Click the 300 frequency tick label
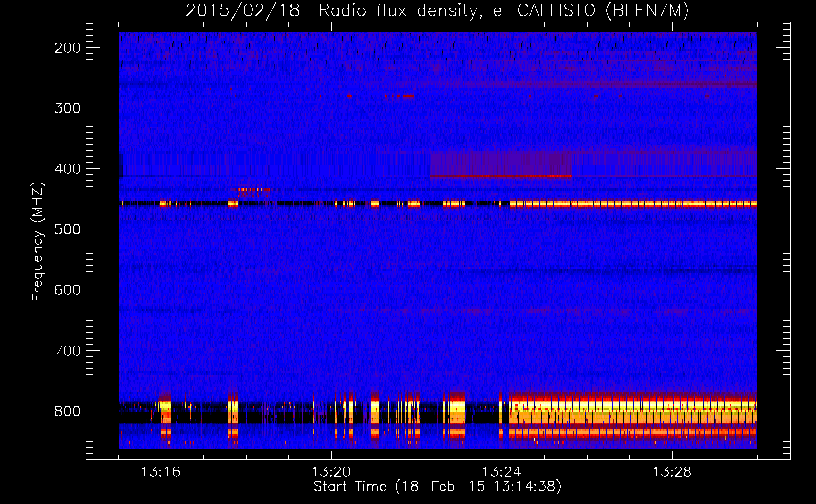Image resolution: width=816 pixels, height=504 pixels. [68, 108]
